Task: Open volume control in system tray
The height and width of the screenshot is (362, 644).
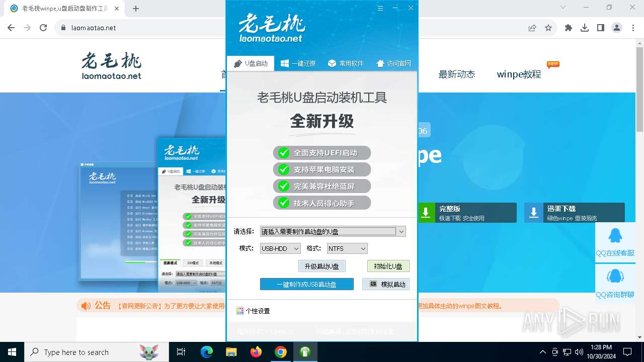Action: coord(579,352)
